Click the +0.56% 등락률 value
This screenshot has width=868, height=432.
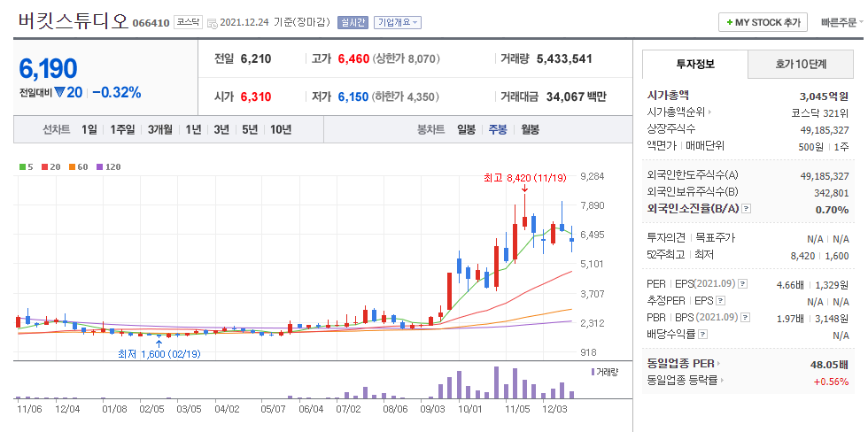pyautogui.click(x=832, y=381)
